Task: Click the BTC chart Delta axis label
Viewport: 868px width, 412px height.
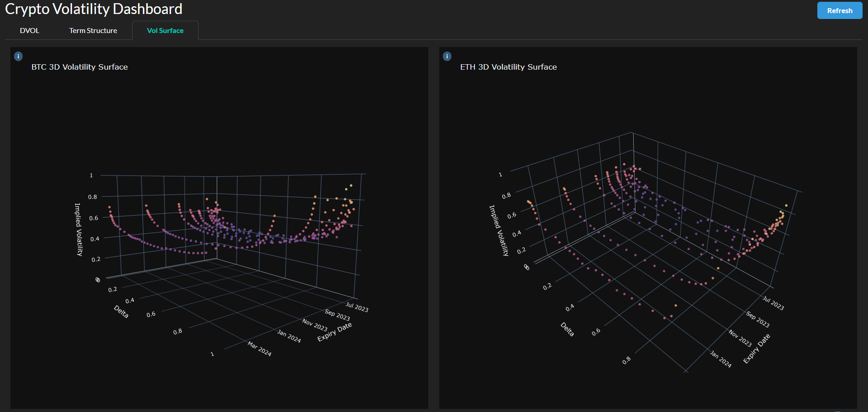Action: (121, 312)
